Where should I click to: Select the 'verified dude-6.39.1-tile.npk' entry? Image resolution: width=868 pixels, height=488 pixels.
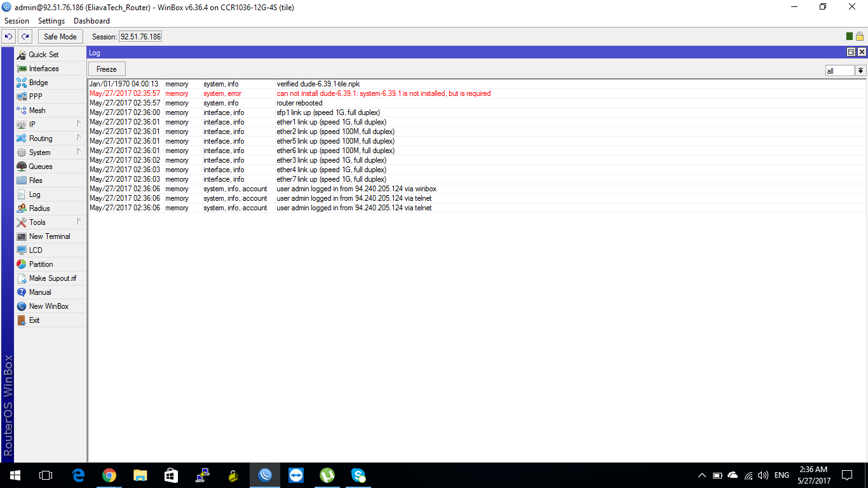[477, 84]
